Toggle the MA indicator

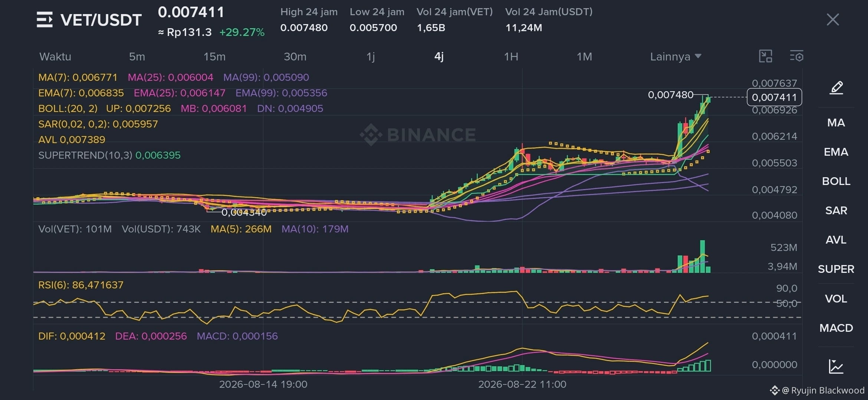click(836, 123)
